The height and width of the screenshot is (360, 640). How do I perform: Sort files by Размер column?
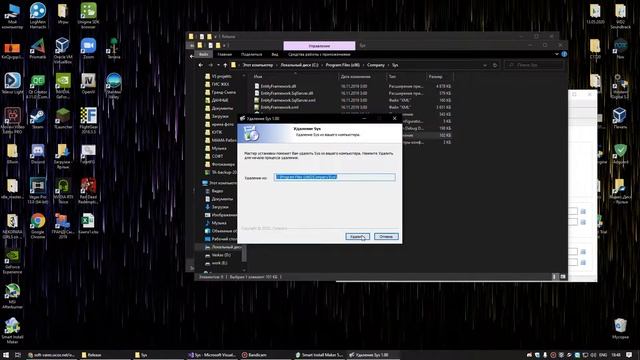436,76
